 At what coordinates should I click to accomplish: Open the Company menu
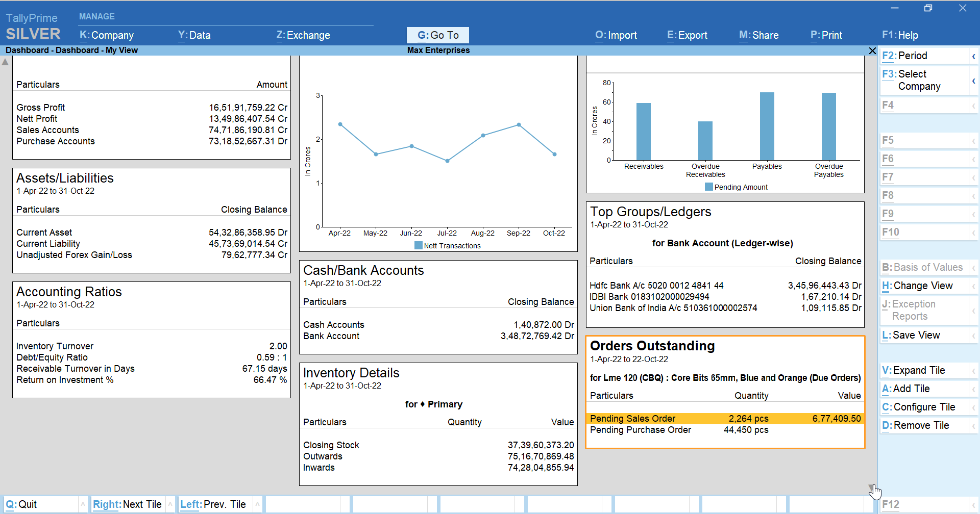[x=107, y=35]
